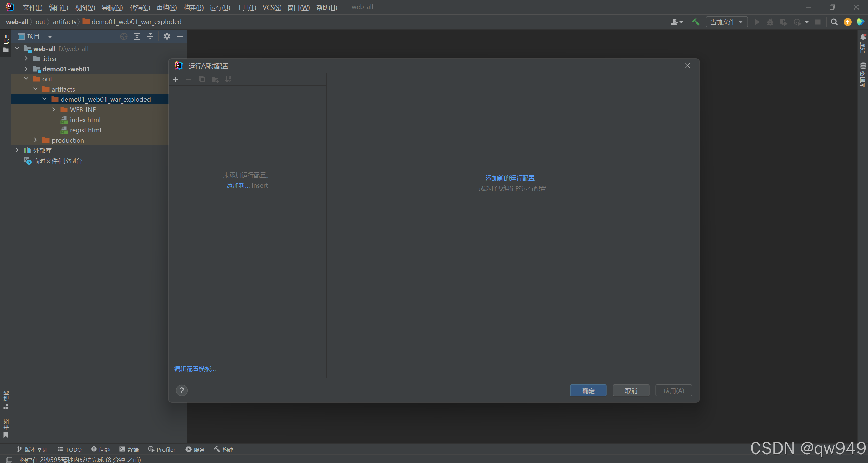Click the build project hammer icon
This screenshot has height=463, width=868.
pyautogui.click(x=696, y=22)
